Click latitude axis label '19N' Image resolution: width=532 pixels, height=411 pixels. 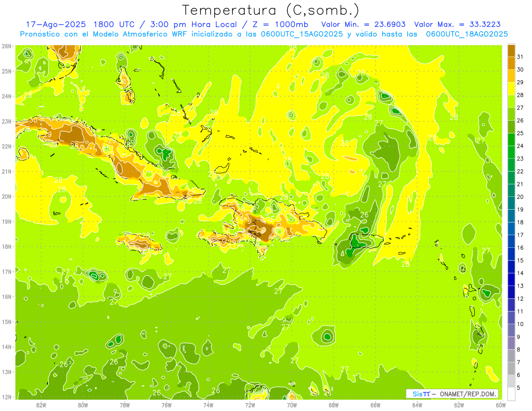(7, 221)
